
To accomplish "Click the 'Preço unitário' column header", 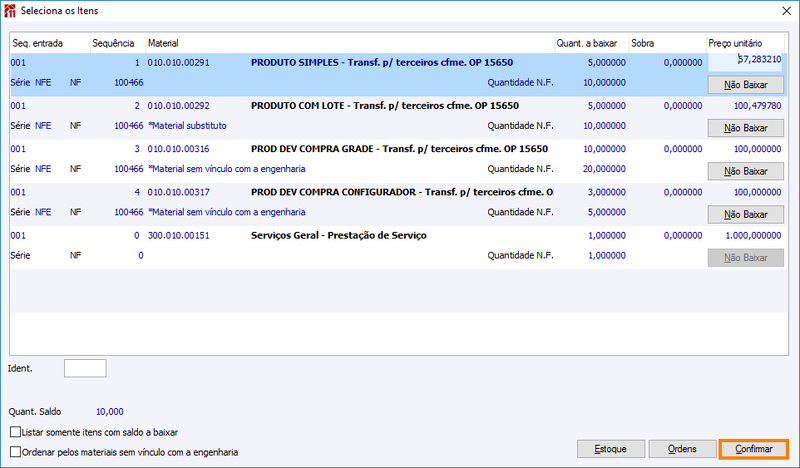I will pos(745,43).
